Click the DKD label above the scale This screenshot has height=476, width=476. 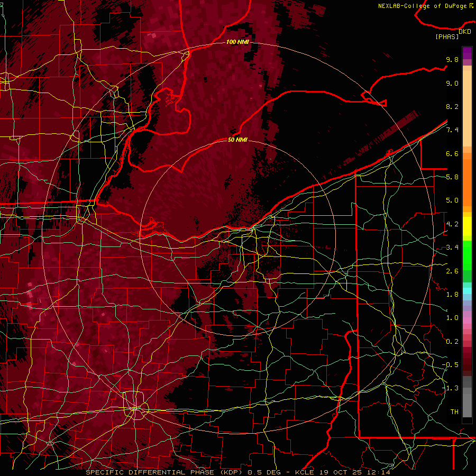point(465,32)
